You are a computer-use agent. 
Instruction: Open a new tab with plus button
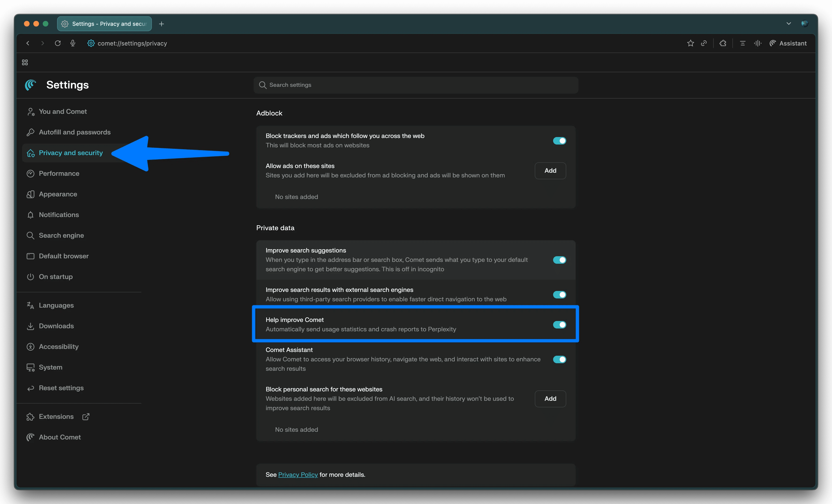pyautogui.click(x=162, y=24)
